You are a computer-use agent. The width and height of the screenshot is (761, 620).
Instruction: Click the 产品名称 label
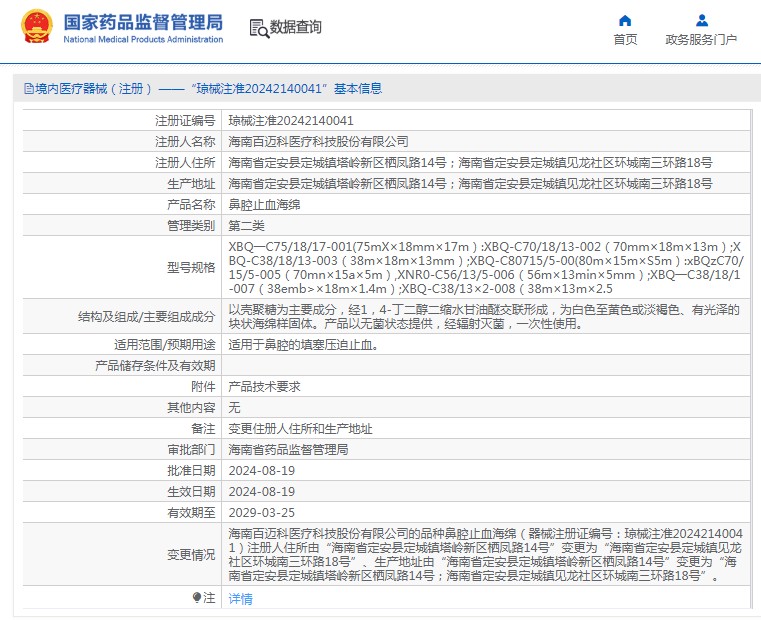pos(191,204)
